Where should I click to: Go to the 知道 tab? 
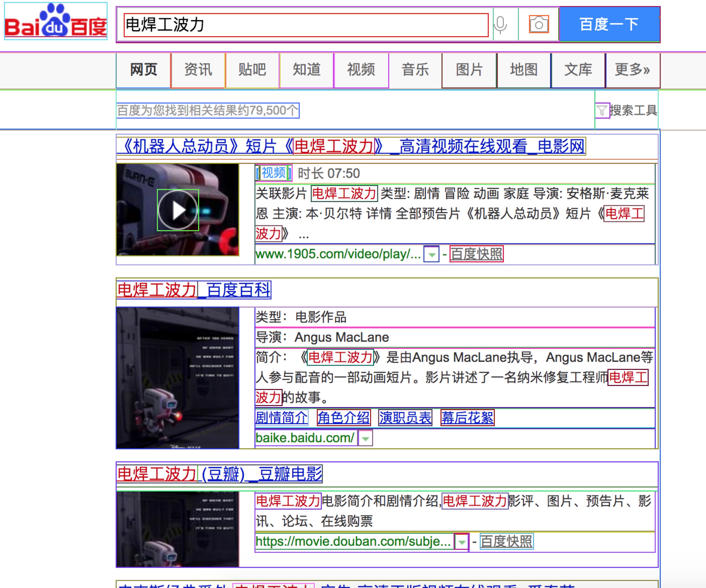tap(306, 70)
